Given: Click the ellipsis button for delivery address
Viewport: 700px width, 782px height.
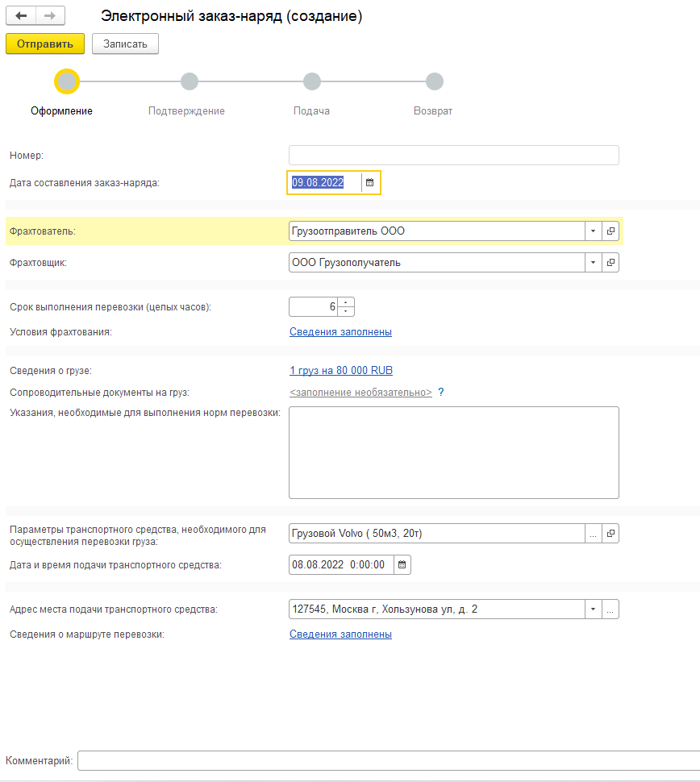Looking at the screenshot, I should tap(610, 609).
